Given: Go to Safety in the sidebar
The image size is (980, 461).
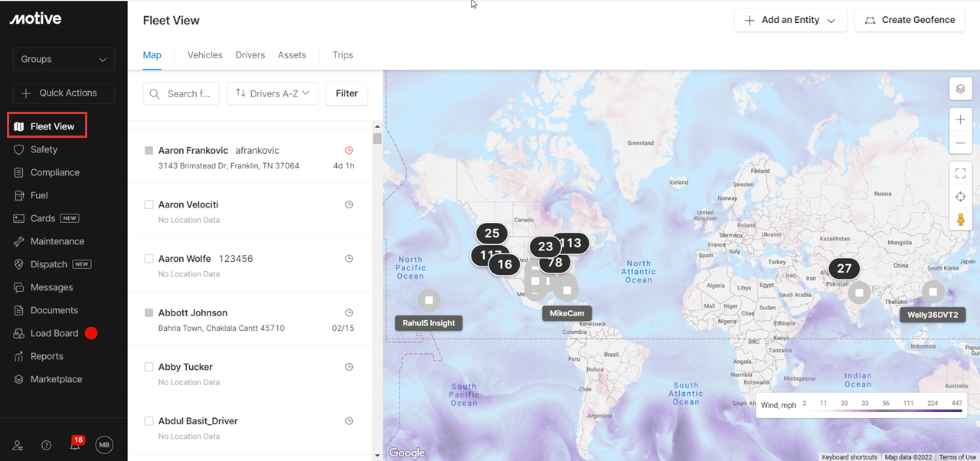Looking at the screenshot, I should 44,149.
